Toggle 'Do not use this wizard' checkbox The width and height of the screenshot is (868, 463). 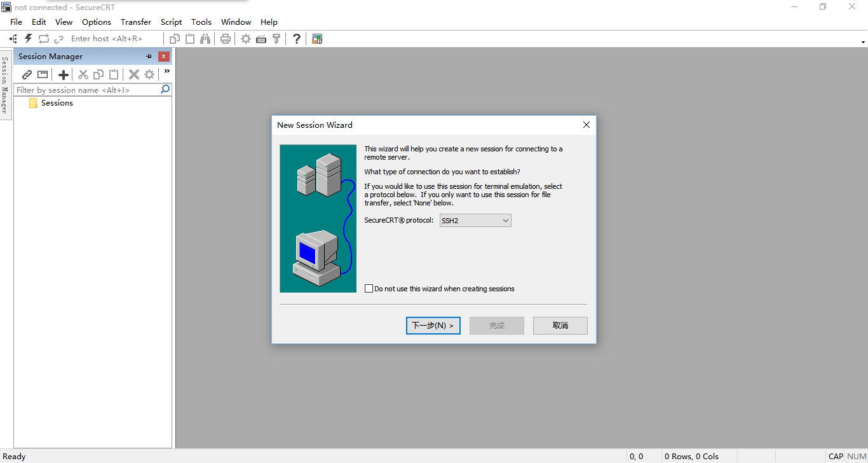pos(369,289)
